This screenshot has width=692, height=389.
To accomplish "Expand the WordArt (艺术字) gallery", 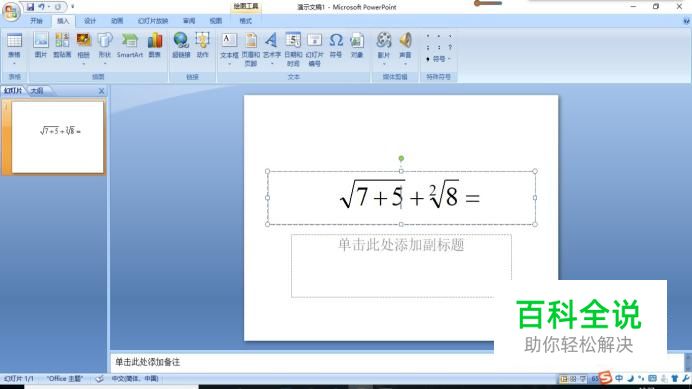I will coord(272,64).
